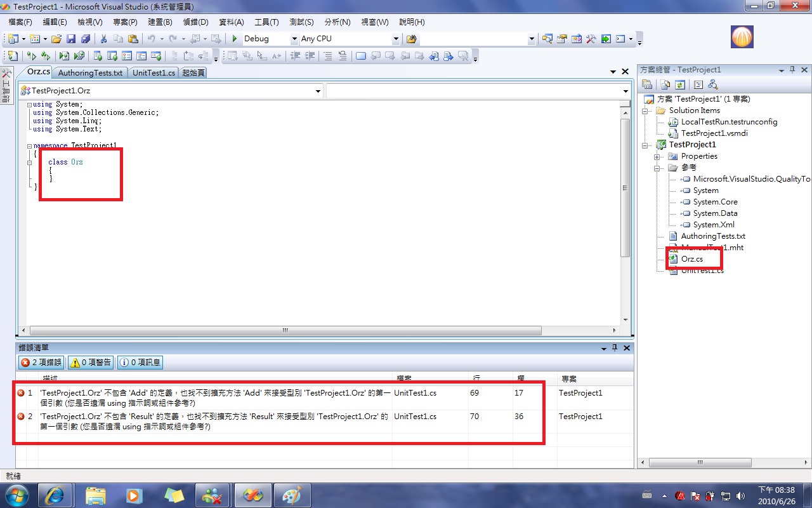The width and height of the screenshot is (812, 508).
Task: Click the Save All icon
Action: click(86, 39)
